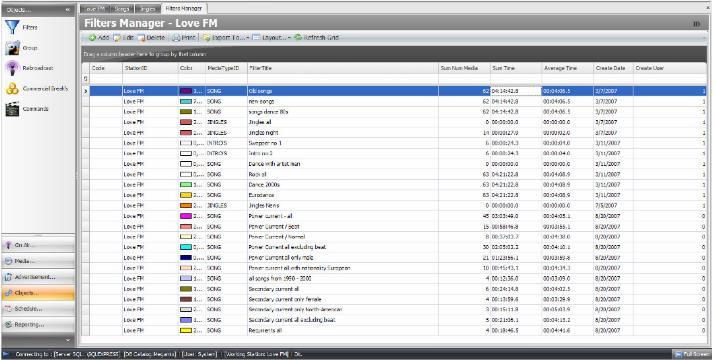Open the Advertisement navigation section
The image size is (715, 360).
pos(38,277)
